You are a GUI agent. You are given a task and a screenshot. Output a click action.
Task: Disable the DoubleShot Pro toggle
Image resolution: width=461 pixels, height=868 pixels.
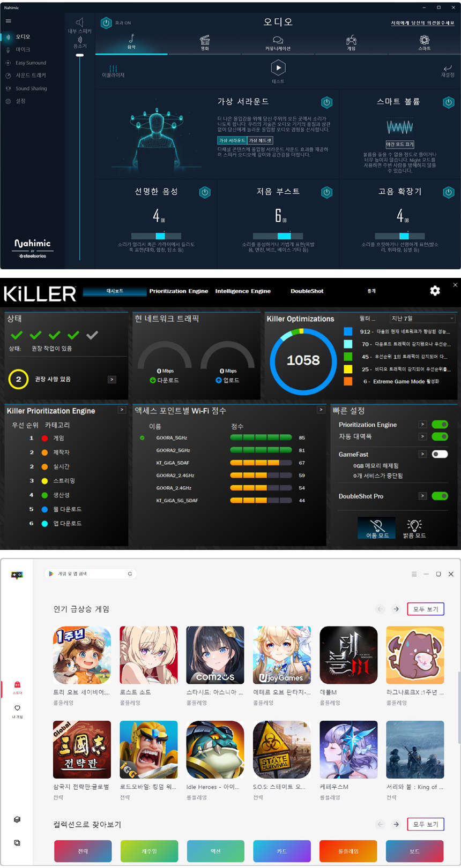[440, 496]
